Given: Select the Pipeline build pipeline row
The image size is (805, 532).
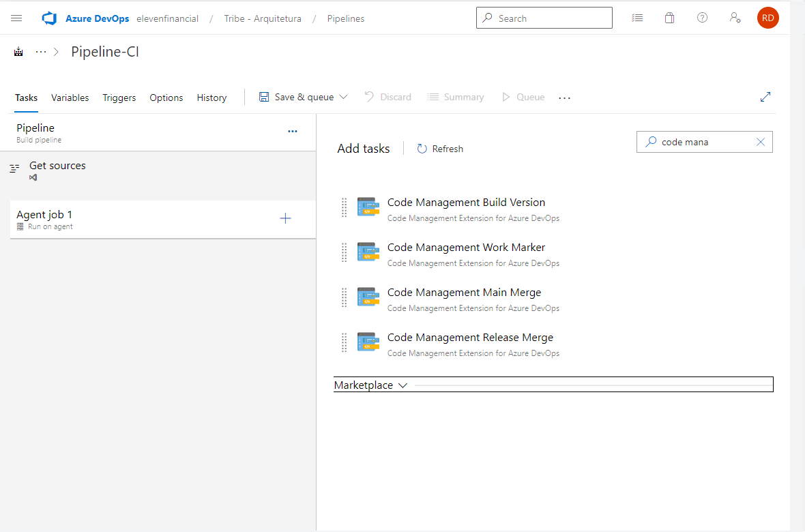Looking at the screenshot, I should 158,132.
